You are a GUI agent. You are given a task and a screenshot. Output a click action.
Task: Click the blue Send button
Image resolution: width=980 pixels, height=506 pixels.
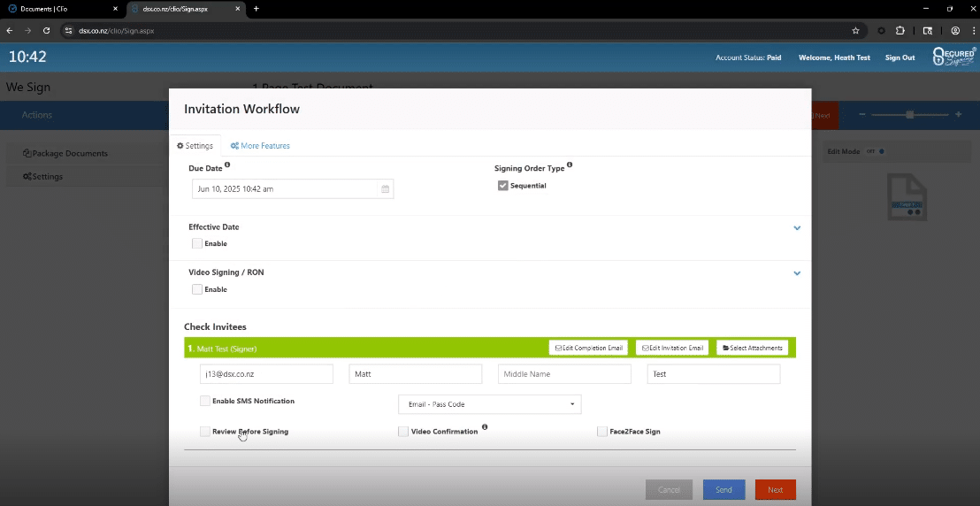pyautogui.click(x=724, y=490)
